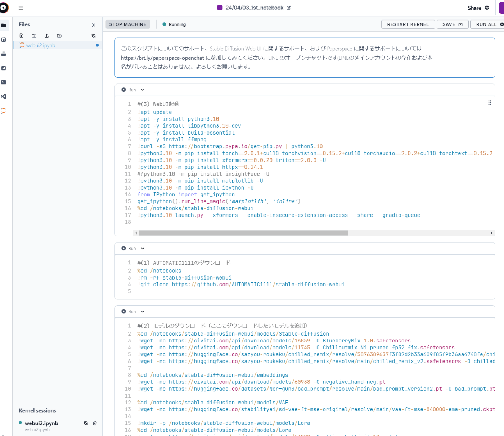Click the line installing httpx==0.24.1
The image size is (504, 436).
tap(200, 167)
